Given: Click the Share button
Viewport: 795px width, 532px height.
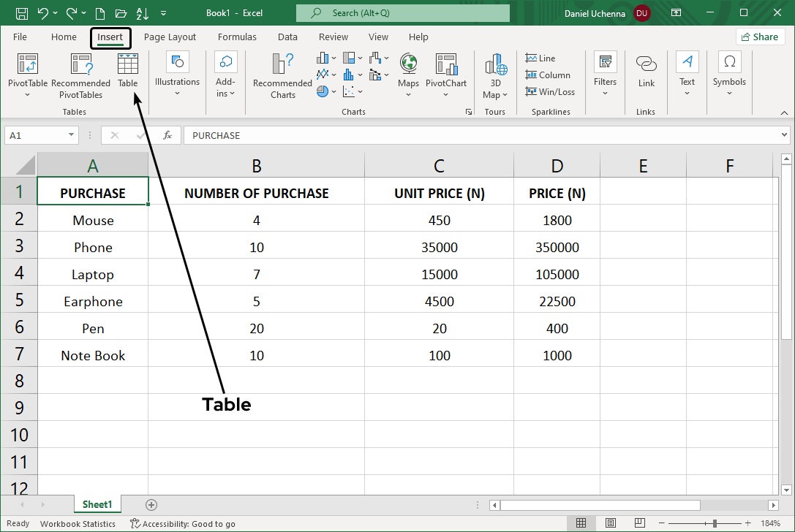Looking at the screenshot, I should tap(760, 37).
